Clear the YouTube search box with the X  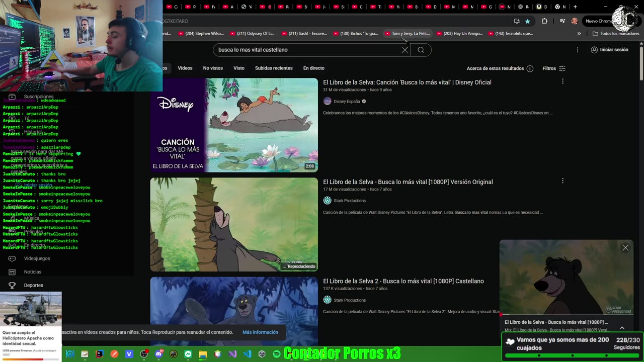tap(405, 50)
